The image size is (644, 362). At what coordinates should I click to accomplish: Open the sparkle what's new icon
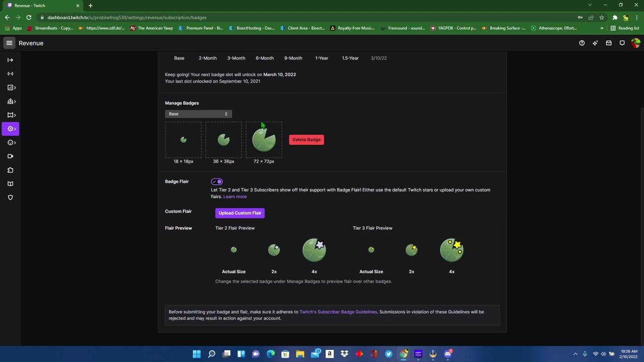[x=595, y=43]
